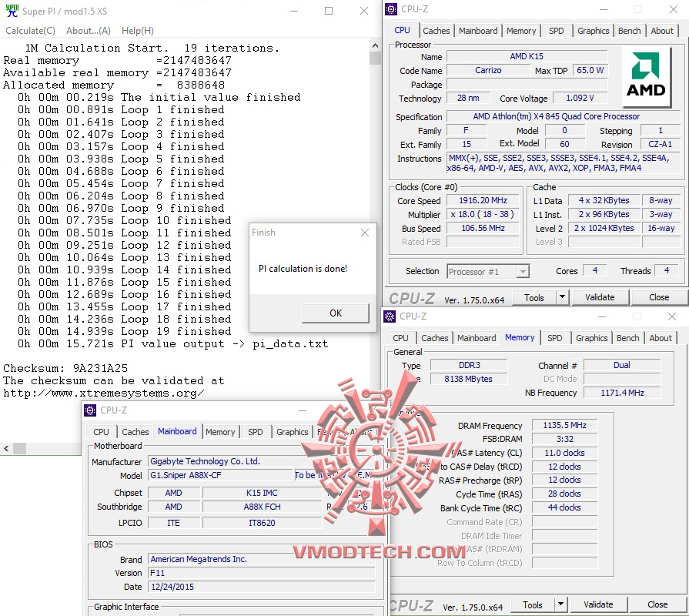Select SPD tab in Mainboard CPU-Z window
689x616 pixels.
(256, 432)
